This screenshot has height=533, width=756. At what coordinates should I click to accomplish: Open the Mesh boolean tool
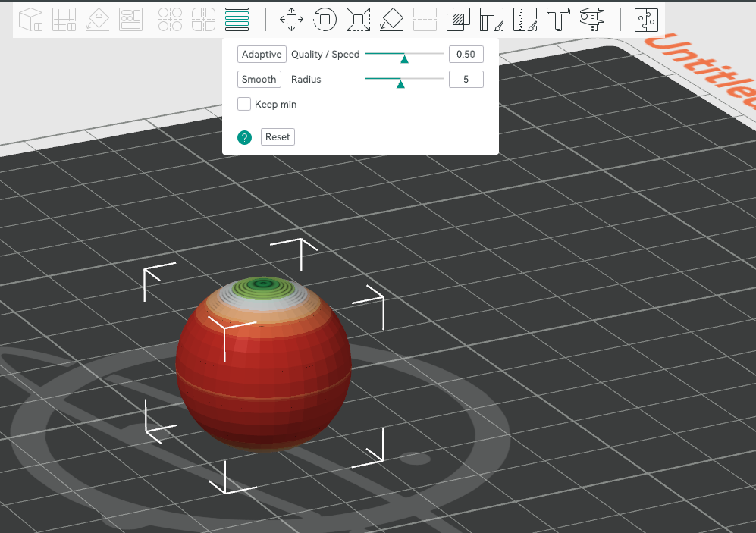(458, 20)
